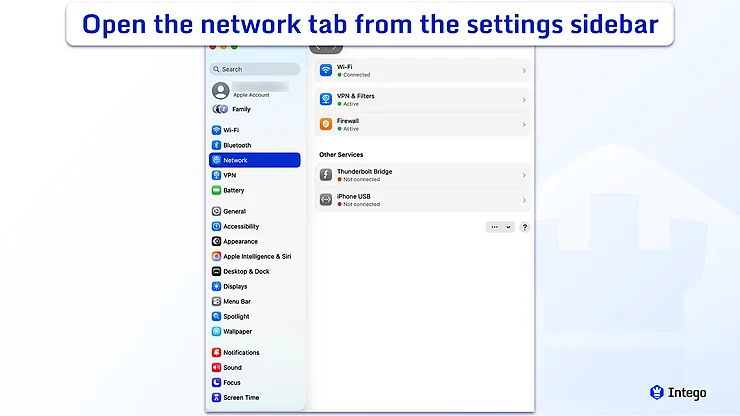Select Wi-Fi label in settings sidebar
740x416 pixels.
pos(231,130)
